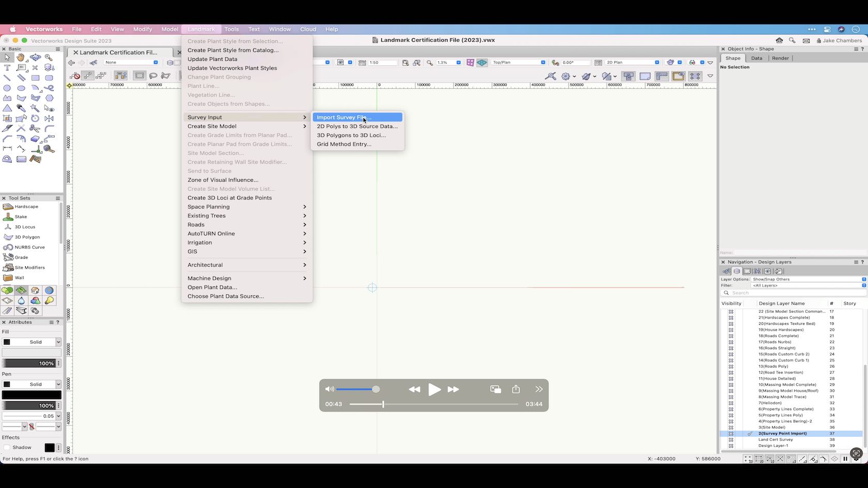868x488 pixels.
Task: Toggle visibility of 3(Site Model) layer
Action: click(x=731, y=428)
